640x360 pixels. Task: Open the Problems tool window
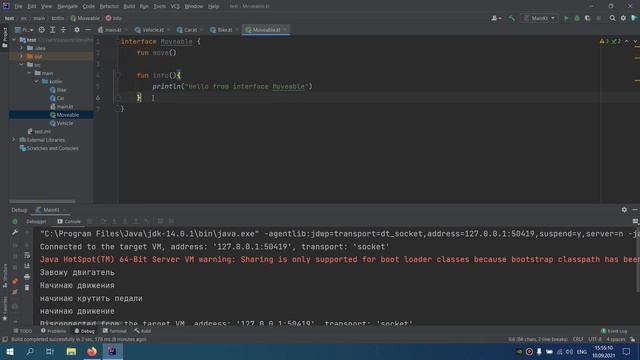(53, 331)
